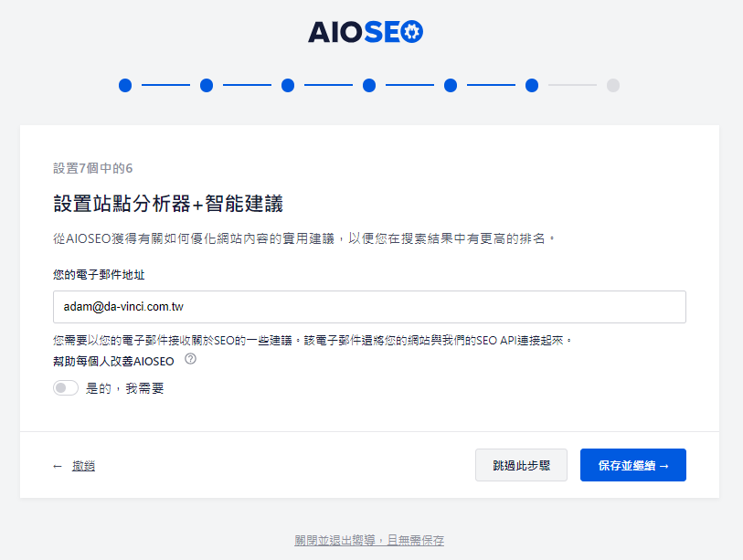Click the 設置站點分析器+智能建議 heading

168,204
